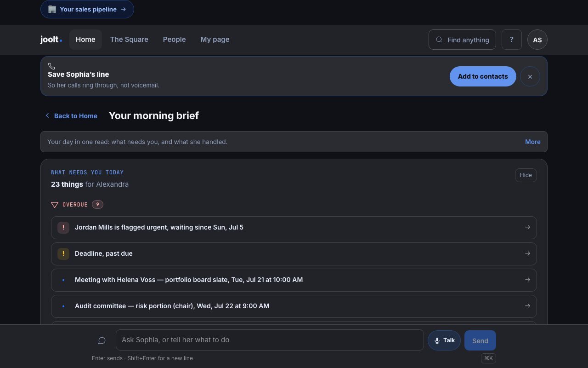
Task: Click the Overdue count badge 9
Action: coord(97,205)
